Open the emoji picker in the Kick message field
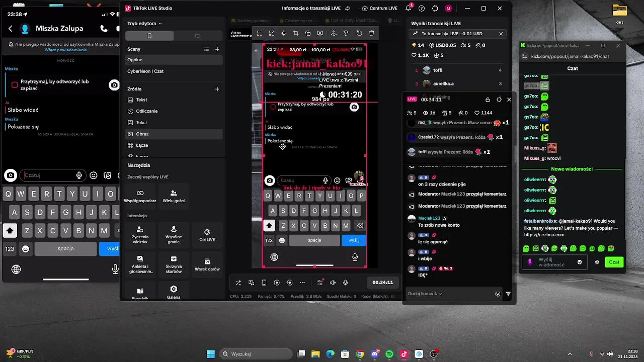The height and width of the screenshot is (362, 644). click(x=580, y=262)
